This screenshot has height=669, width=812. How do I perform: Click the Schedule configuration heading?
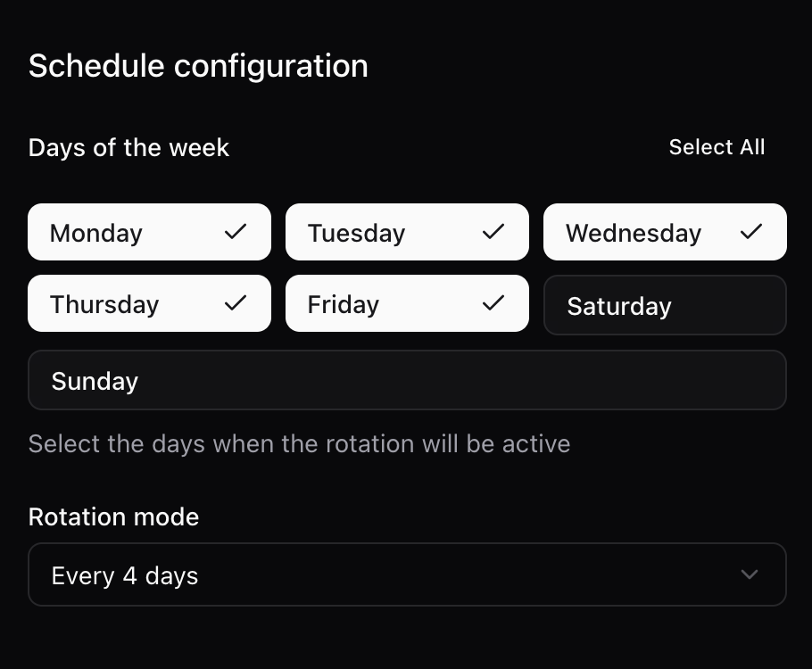coord(198,67)
